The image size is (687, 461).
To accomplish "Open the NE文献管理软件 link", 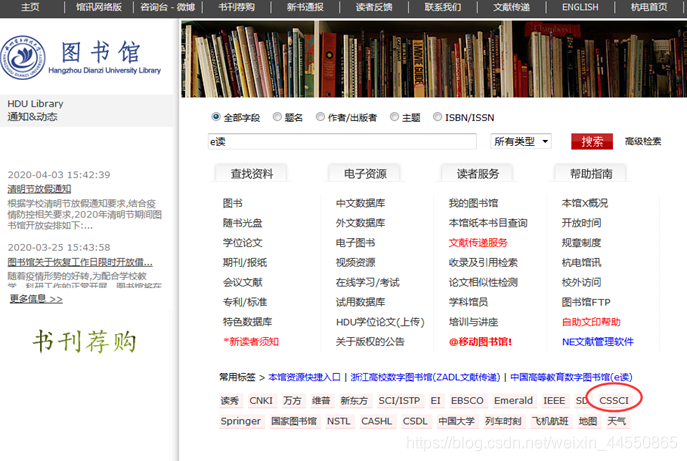I will (x=598, y=341).
